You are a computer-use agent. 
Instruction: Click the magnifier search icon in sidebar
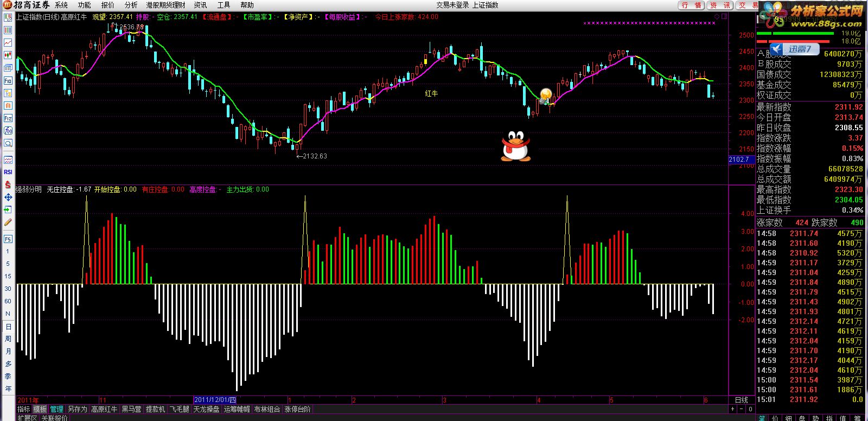tap(8, 143)
